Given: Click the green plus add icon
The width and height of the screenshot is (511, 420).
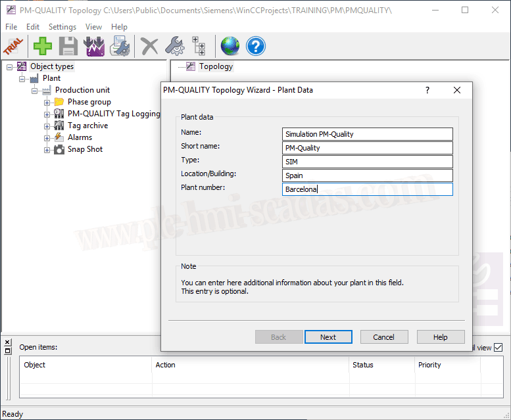Looking at the screenshot, I should [x=43, y=46].
